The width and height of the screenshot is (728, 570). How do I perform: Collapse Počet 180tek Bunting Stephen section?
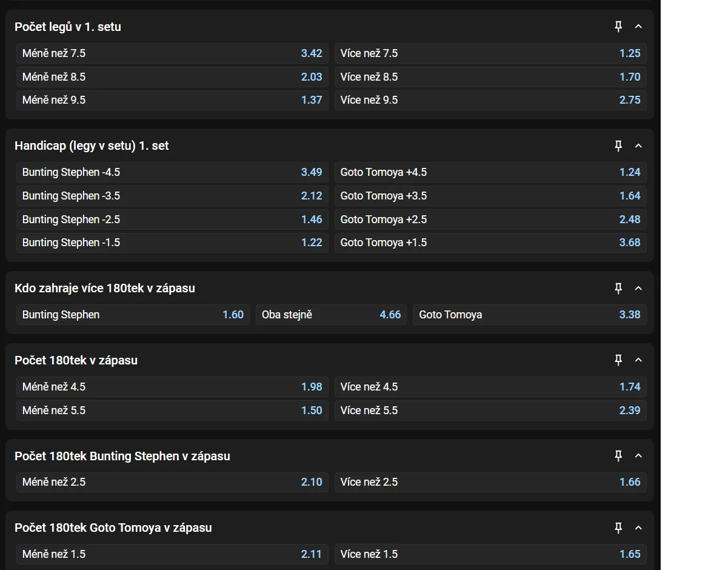pos(638,456)
